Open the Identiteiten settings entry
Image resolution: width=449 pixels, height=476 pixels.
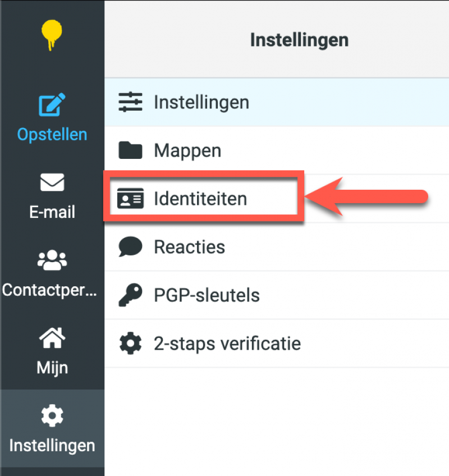coord(200,198)
